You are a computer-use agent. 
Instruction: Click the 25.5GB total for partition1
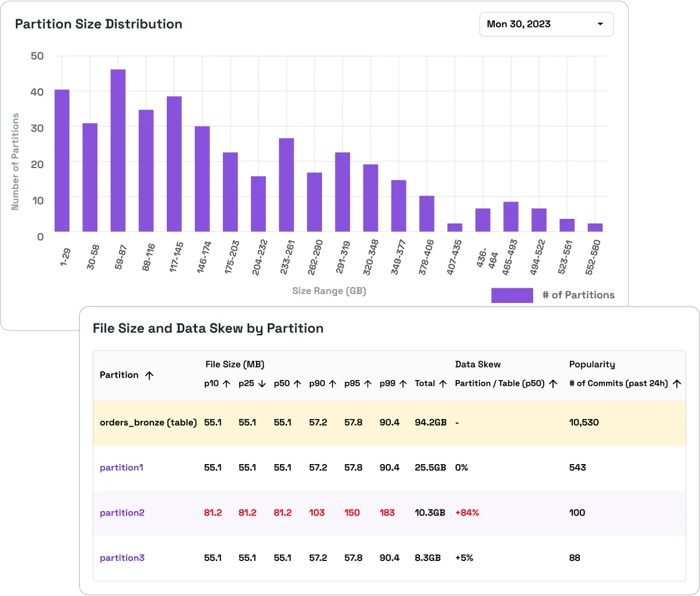point(430,468)
